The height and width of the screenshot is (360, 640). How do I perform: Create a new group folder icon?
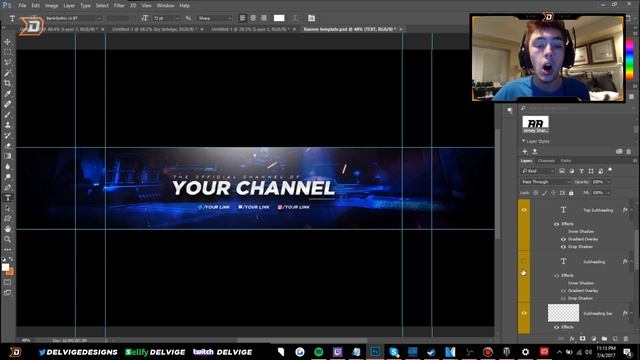pyautogui.click(x=604, y=339)
